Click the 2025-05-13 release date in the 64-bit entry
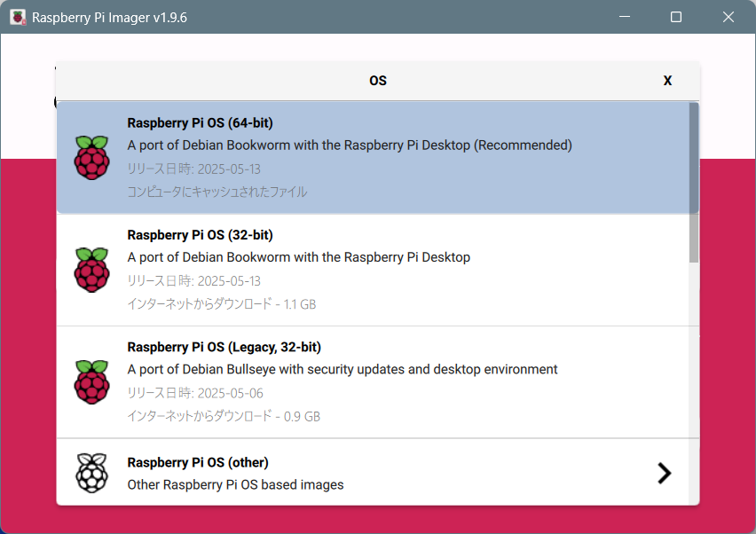 coord(193,169)
